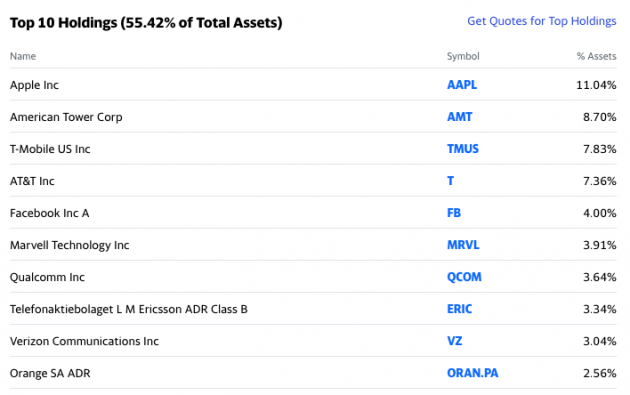
Task: Open the ERIC ticker link
Action: click(460, 309)
